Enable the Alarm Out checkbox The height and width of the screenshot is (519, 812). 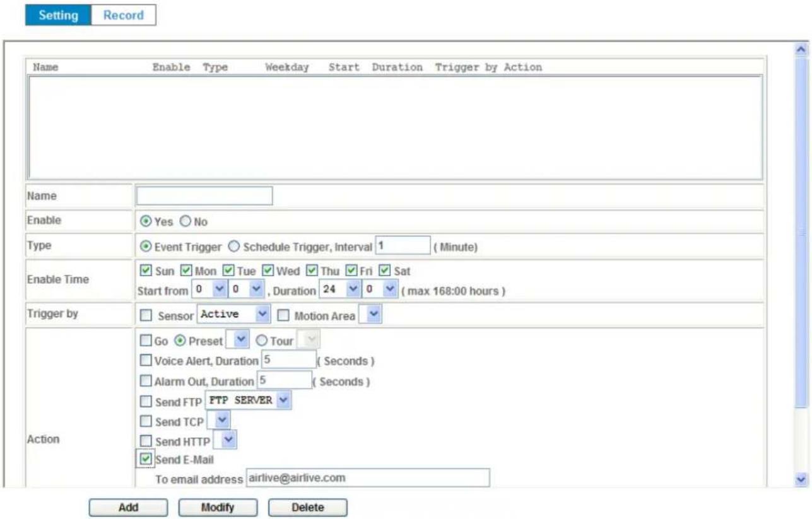tap(145, 382)
